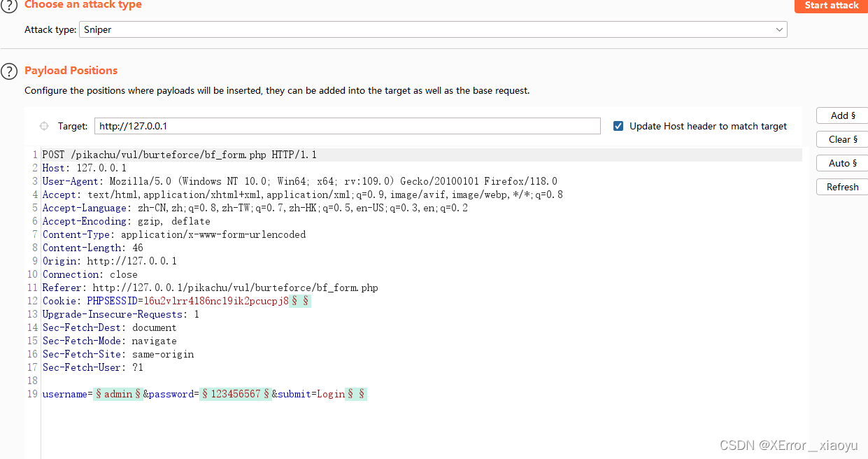Click the dropdown arrow for Attack type
Image resolution: width=868 pixels, height=459 pixels.
pos(779,29)
